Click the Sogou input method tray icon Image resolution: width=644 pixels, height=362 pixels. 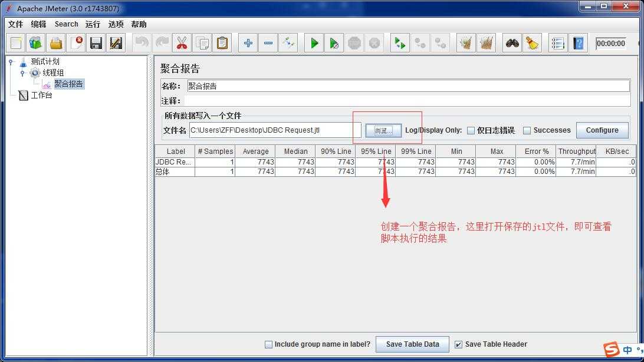612,349
